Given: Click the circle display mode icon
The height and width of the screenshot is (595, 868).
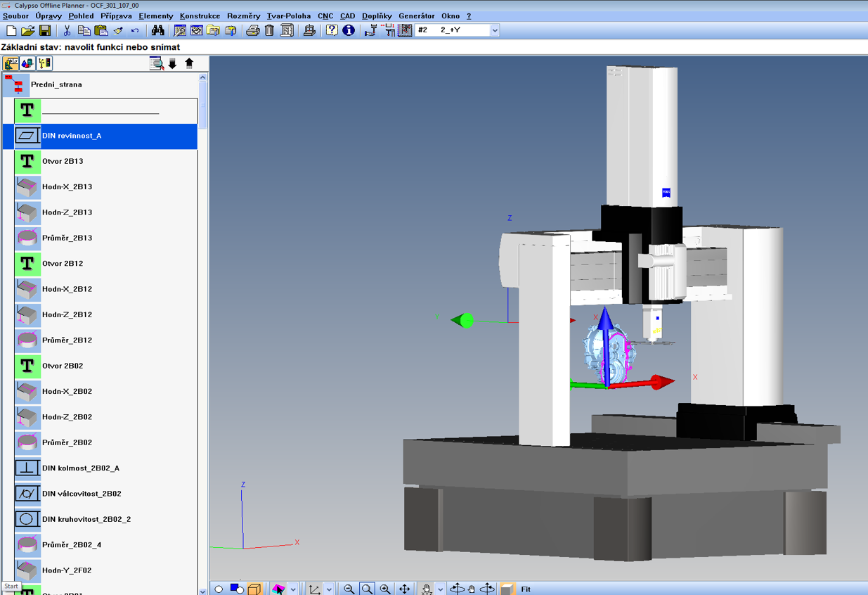Looking at the screenshot, I should tap(219, 589).
